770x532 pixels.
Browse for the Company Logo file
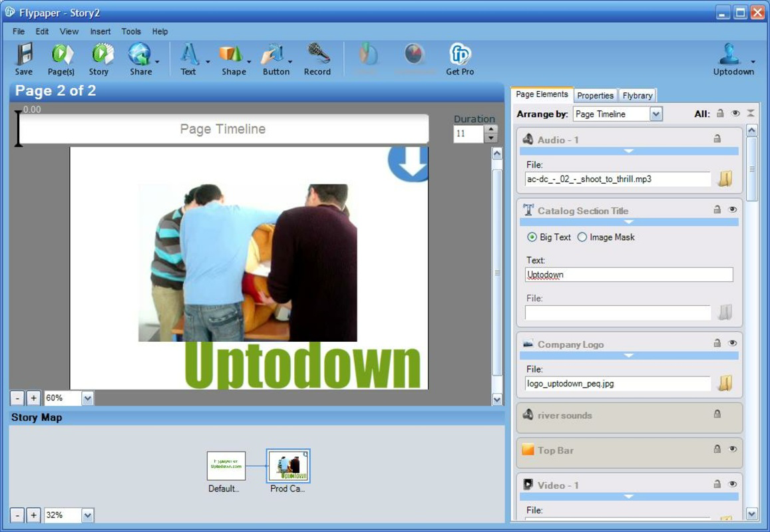point(725,383)
